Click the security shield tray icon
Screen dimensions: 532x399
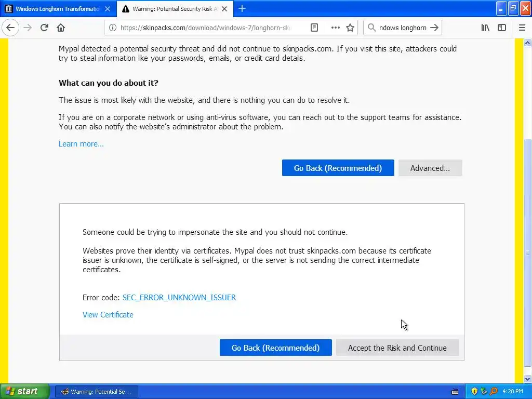pyautogui.click(x=474, y=392)
